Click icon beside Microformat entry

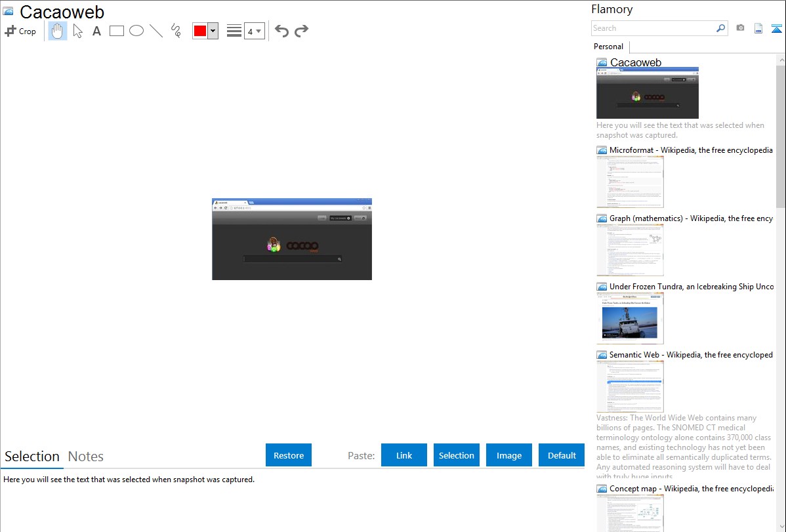[602, 150]
